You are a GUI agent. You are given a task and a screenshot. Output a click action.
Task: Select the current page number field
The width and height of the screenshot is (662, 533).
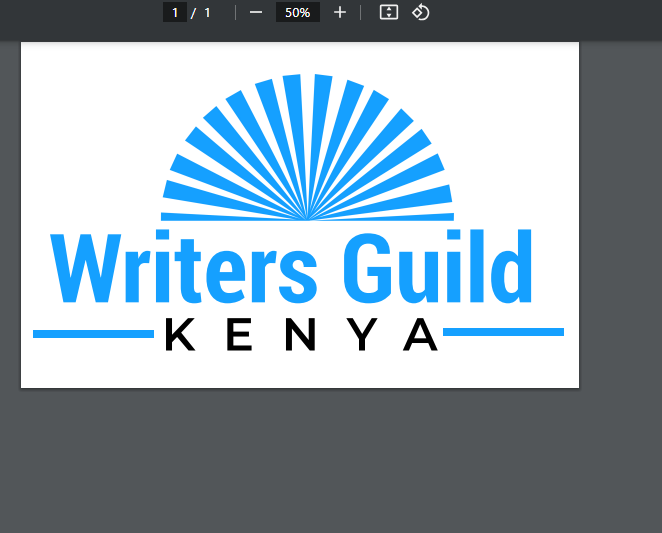pos(175,12)
